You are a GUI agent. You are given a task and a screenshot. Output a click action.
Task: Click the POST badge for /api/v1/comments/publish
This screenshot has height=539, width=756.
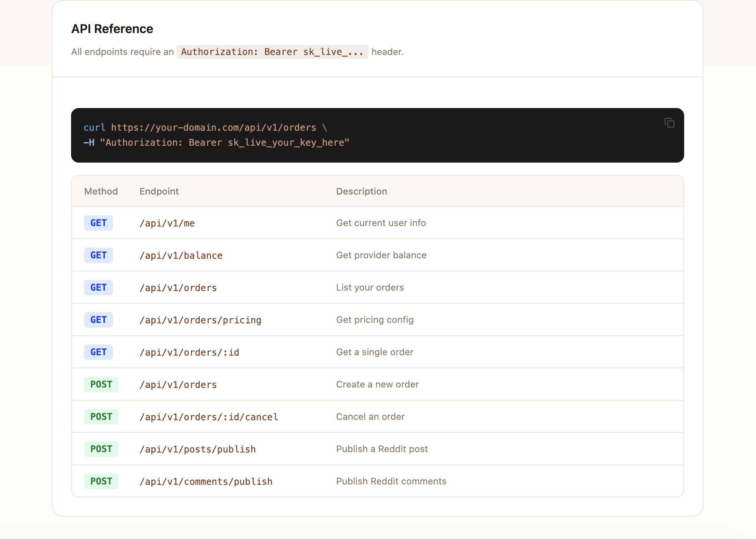(101, 481)
